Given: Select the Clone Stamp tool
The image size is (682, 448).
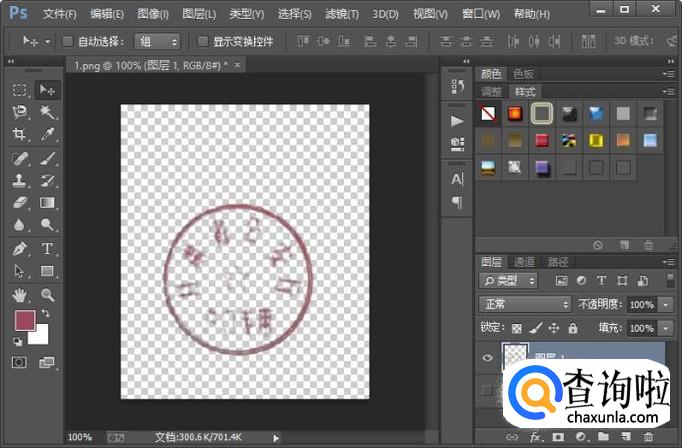Looking at the screenshot, I should click(x=19, y=181).
